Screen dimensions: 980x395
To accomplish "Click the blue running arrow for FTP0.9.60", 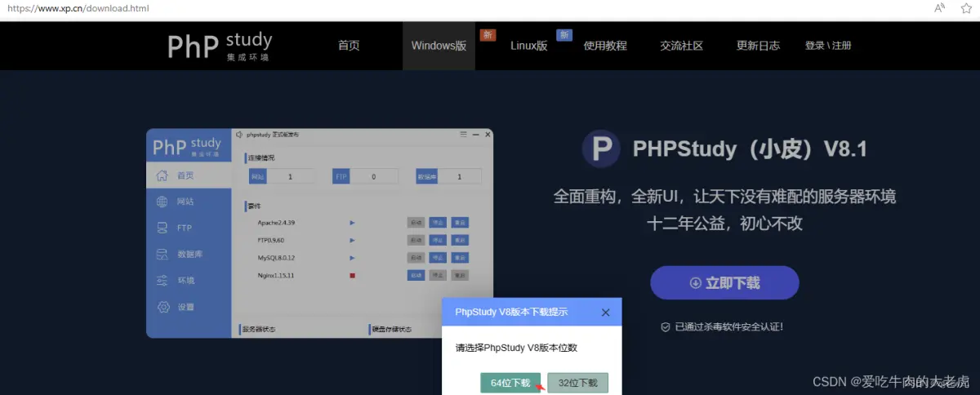I will 352,240.
